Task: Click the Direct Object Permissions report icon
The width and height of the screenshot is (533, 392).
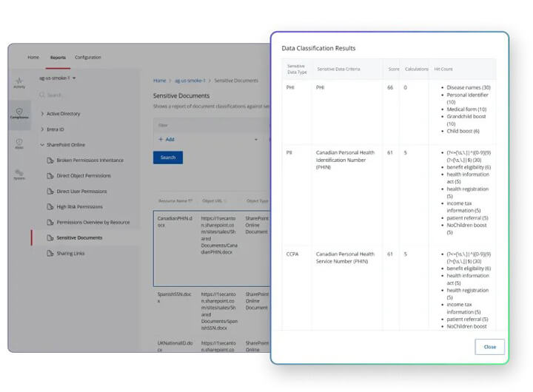Action: [50, 176]
